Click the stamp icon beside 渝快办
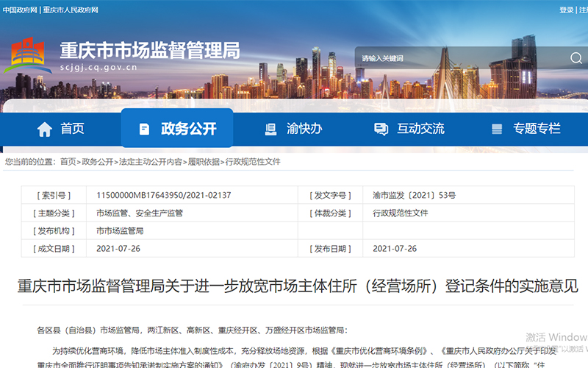Screen dimensions: 588x368 [x=270, y=130]
